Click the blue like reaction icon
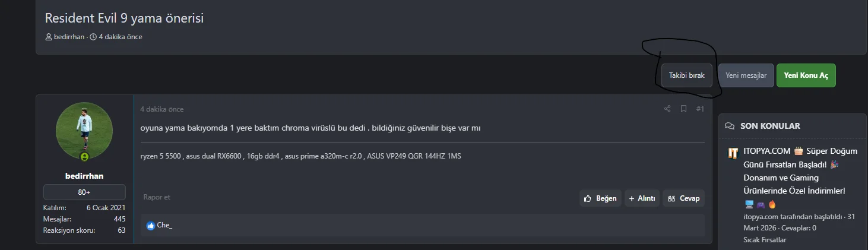Viewport: 868px width, 250px height. [151, 226]
